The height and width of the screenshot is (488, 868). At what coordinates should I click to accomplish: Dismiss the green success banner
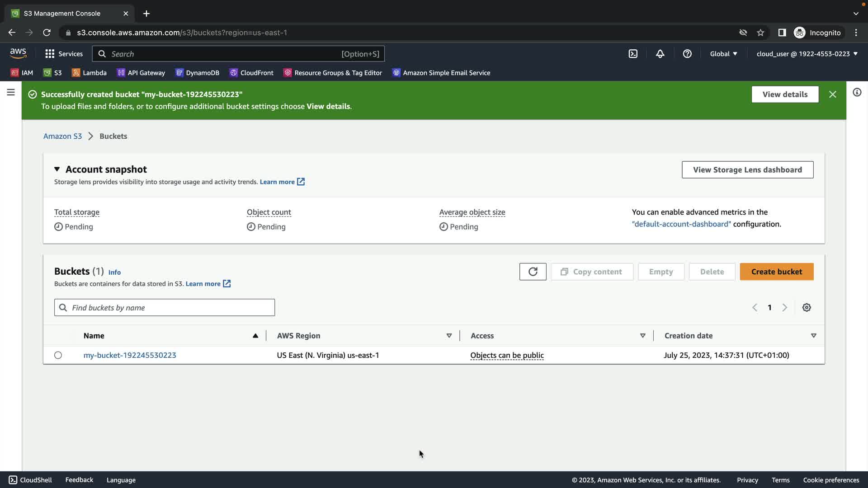(x=832, y=94)
